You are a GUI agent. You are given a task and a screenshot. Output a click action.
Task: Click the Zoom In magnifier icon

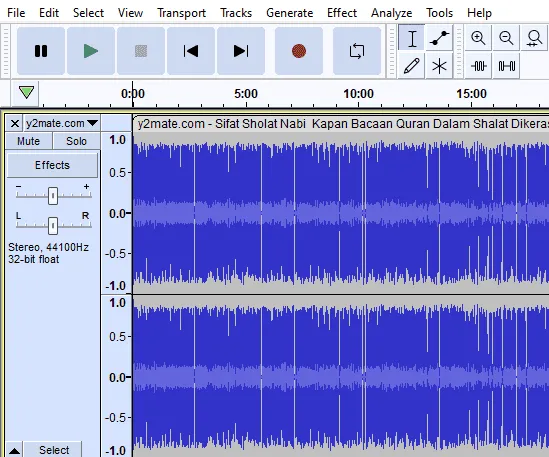478,38
